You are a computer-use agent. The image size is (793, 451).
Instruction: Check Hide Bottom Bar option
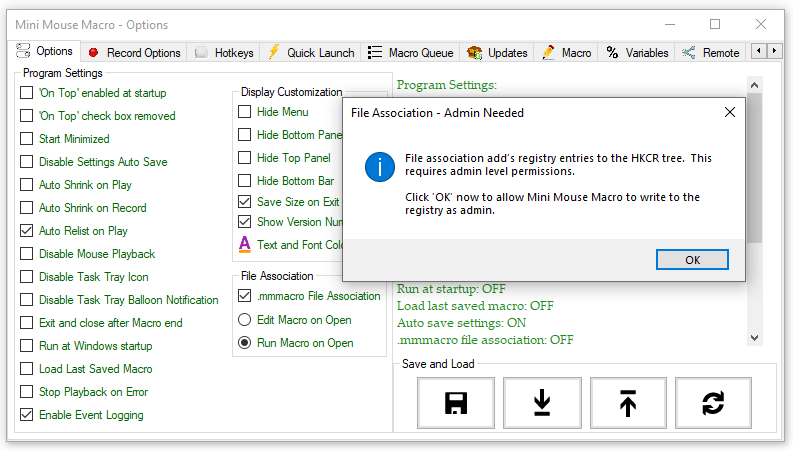(x=245, y=181)
